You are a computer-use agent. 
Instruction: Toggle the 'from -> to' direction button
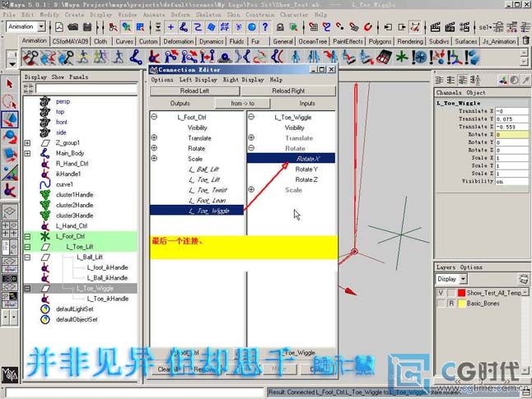pyautogui.click(x=243, y=103)
